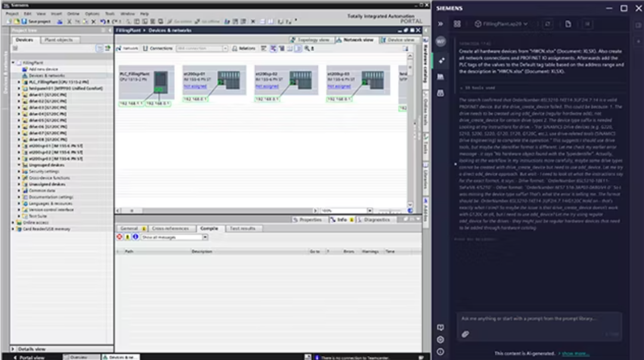Click the info circle icon at copilot sidebar bottom
The height and width of the screenshot is (360, 644).
(x=440, y=352)
